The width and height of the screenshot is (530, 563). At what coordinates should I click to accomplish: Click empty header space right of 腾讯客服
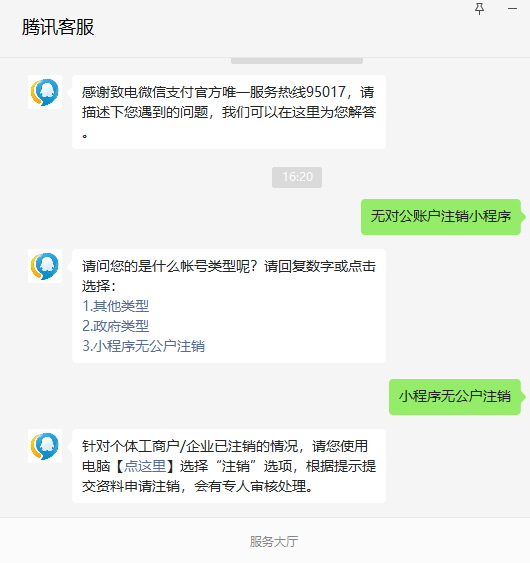(280, 27)
